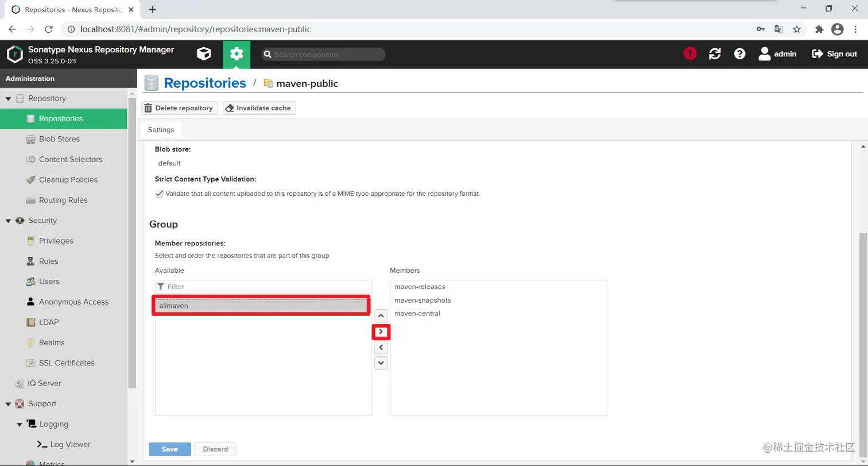Click the browser Back arrow
This screenshot has height=466, width=868.
(13, 29)
